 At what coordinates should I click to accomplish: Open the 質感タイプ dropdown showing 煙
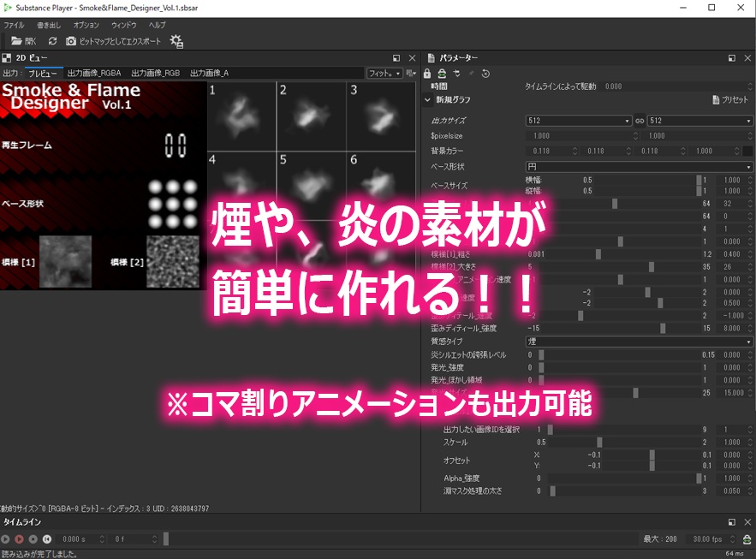[x=639, y=342]
